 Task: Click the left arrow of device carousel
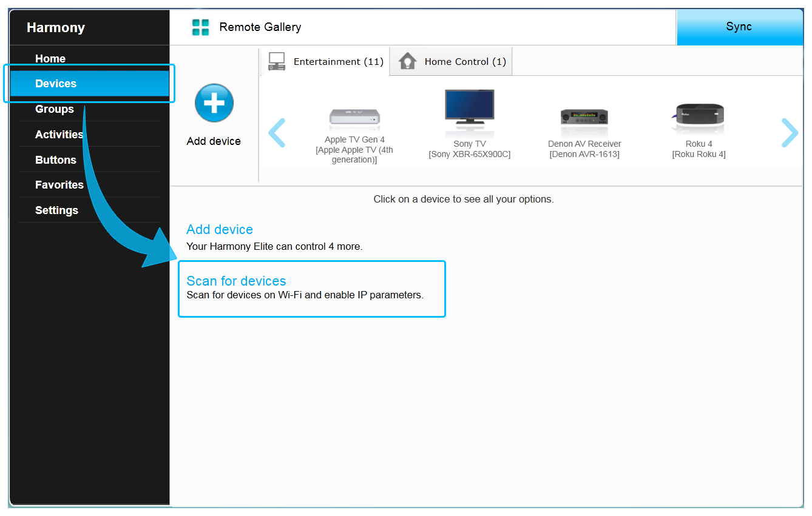277,133
